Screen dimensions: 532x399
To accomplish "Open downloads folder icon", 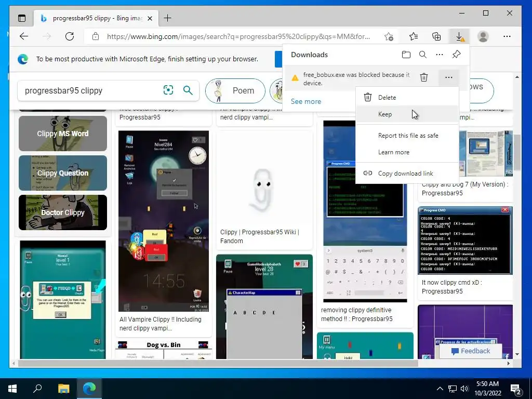I will pos(406,55).
